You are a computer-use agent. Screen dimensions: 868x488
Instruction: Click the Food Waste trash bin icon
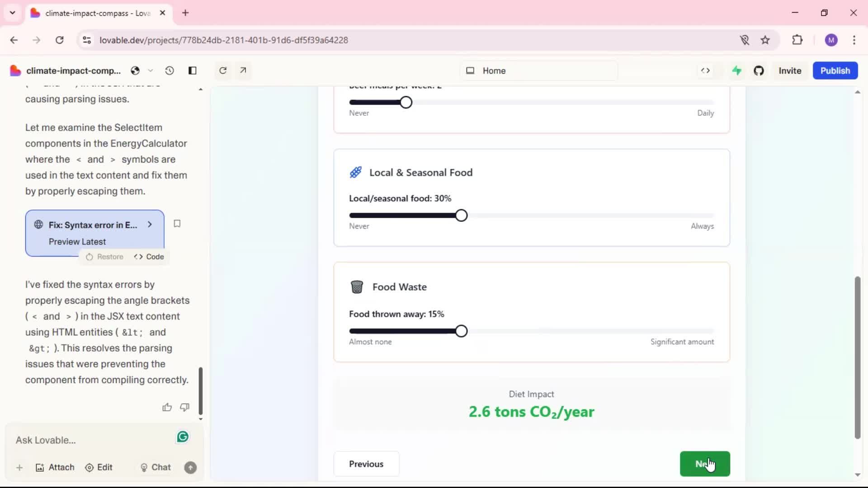(x=357, y=287)
